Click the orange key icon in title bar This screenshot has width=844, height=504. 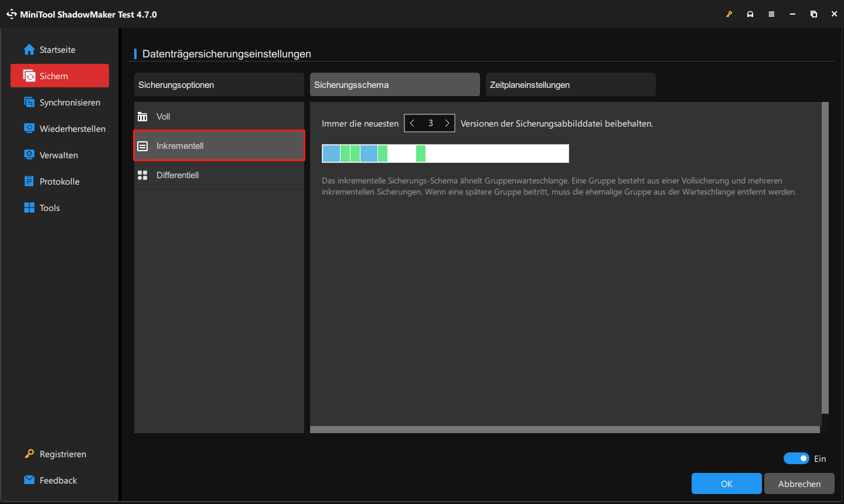coord(729,14)
